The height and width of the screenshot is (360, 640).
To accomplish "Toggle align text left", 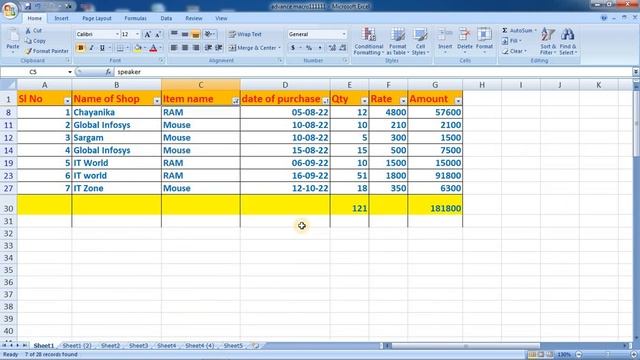I will [173, 48].
